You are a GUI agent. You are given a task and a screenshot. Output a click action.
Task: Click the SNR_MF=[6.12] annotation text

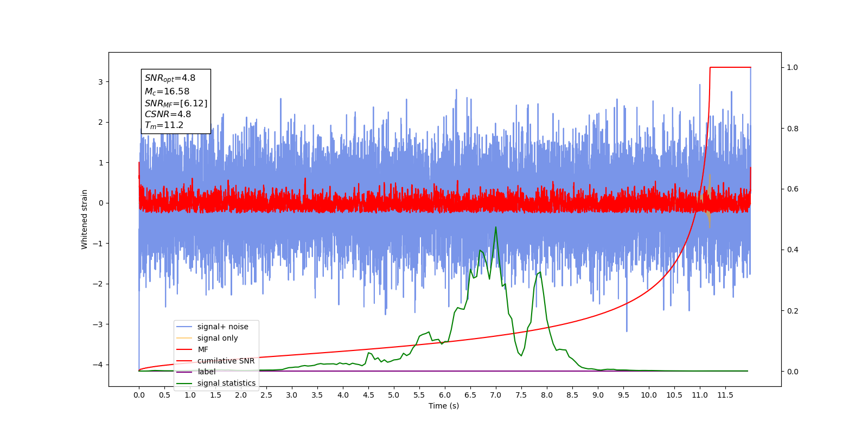tap(176, 103)
